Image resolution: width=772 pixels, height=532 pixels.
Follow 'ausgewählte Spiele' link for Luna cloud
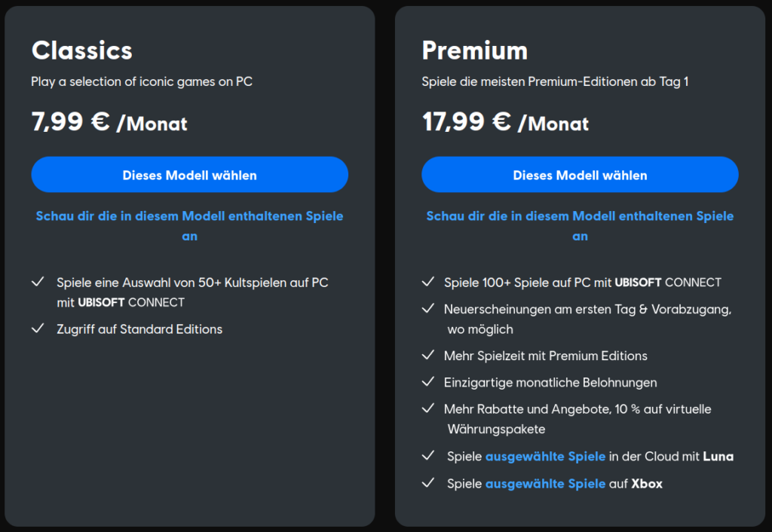point(546,457)
